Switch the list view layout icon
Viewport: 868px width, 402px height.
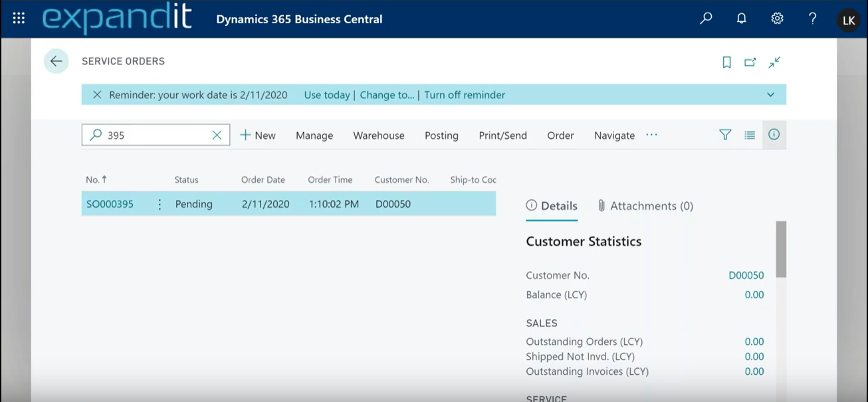pyautogui.click(x=750, y=135)
